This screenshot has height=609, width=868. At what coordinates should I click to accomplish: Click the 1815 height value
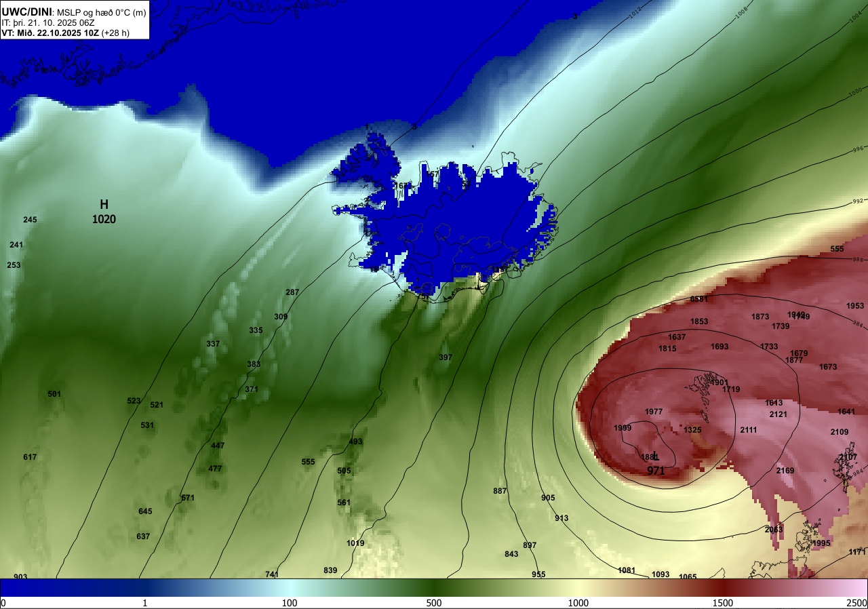[x=667, y=349]
